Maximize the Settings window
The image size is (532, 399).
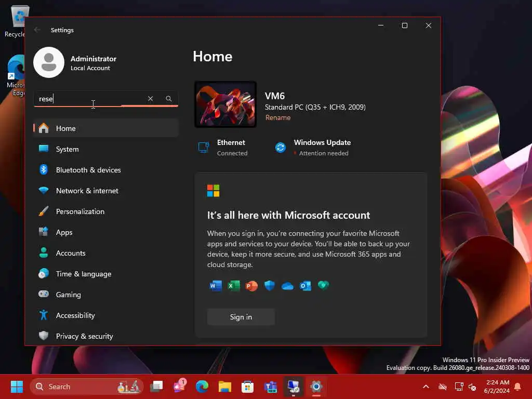404,25
